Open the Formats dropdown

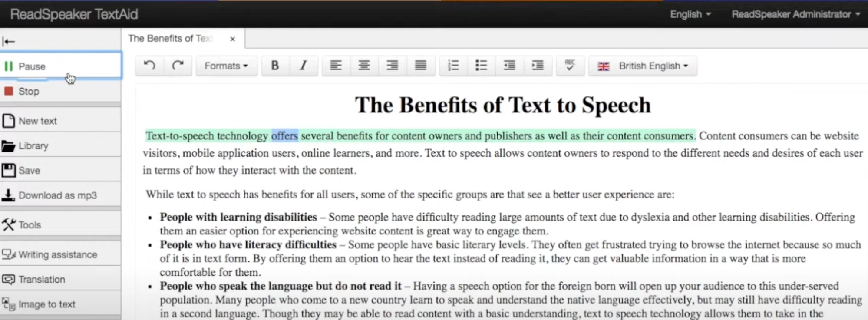[226, 66]
